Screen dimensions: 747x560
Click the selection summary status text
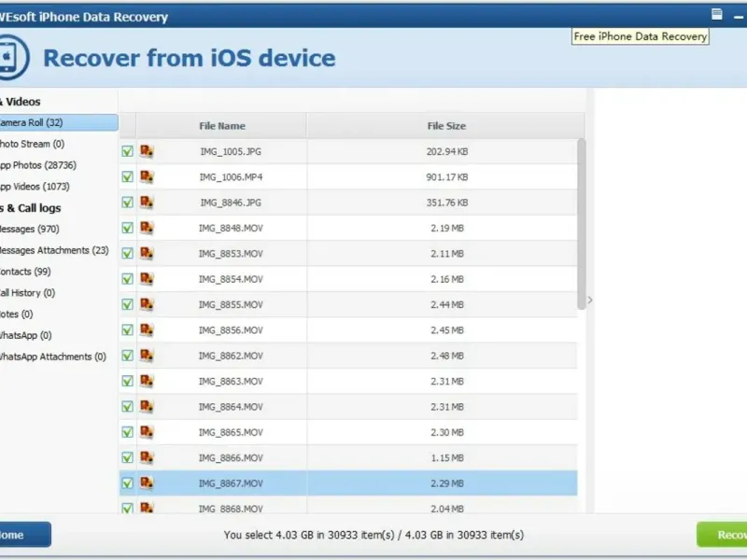(x=373, y=535)
